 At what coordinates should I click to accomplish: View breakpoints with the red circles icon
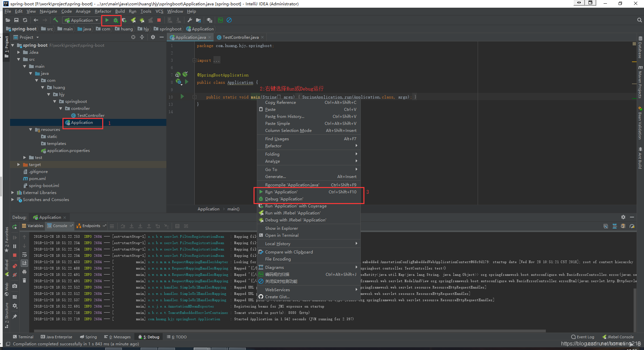pyautogui.click(x=15, y=266)
